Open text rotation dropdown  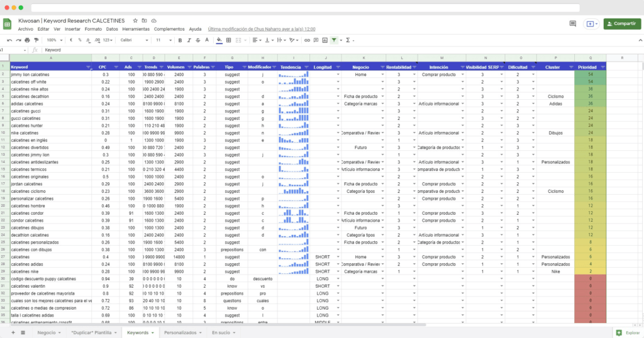[294, 40]
